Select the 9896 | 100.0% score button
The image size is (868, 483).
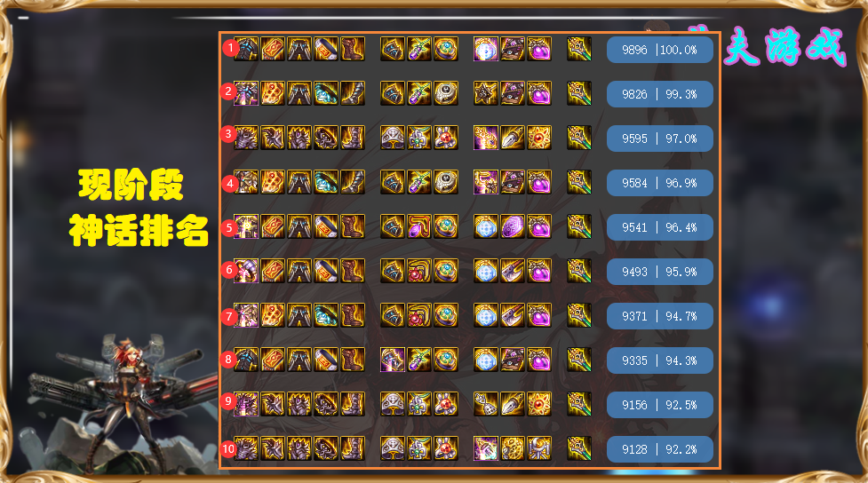coord(659,50)
